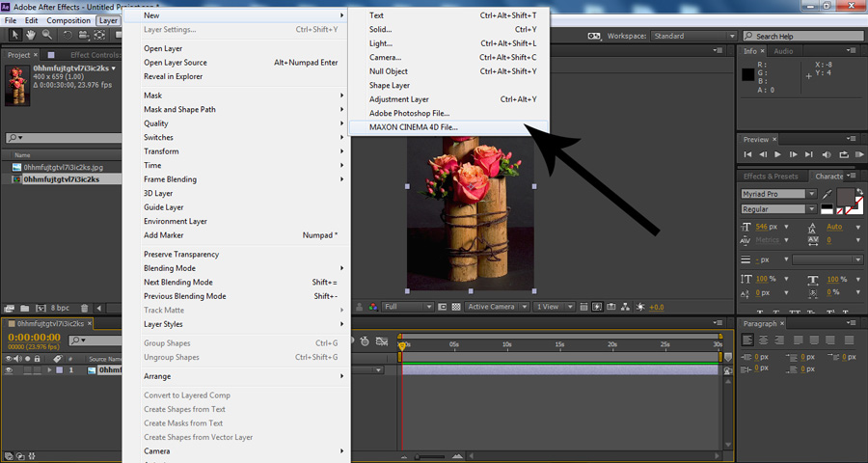
Task: Toggle visibility eye of layer 1
Action: [x=9, y=370]
